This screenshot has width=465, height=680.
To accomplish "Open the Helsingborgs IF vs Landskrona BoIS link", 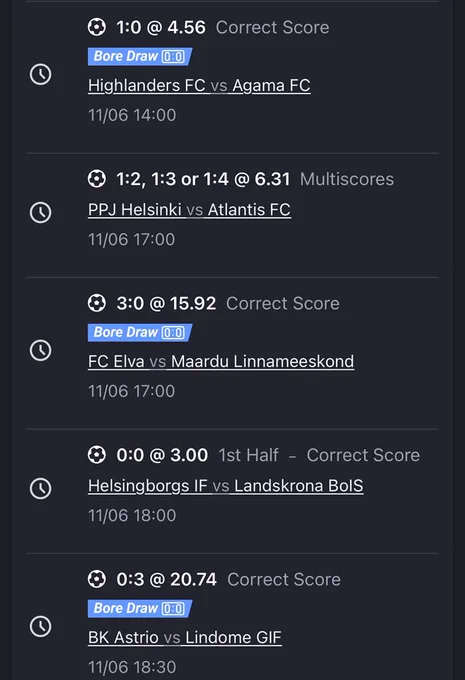I will 226,486.
